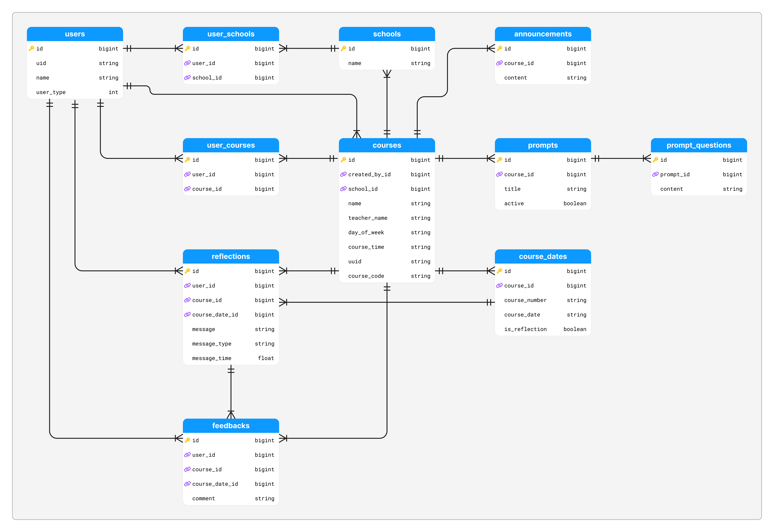Viewport: 774px width, 532px height.
Task: Click the key icon in course_dates table
Action: coord(499,271)
